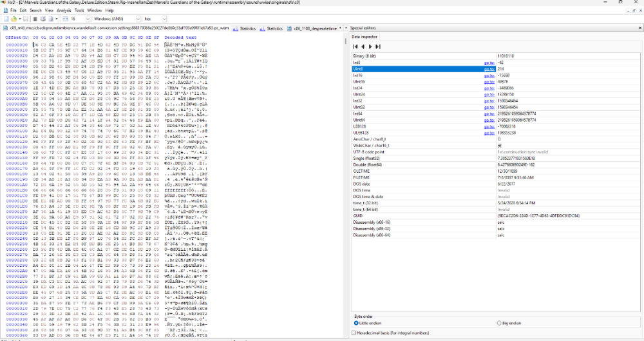Open the Search menu

pos(35,10)
